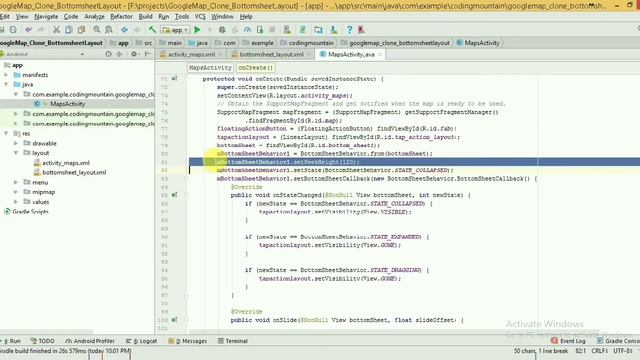Viewport: 640px width, 360px height.
Task: Expand the manifests folder
Action: point(6,75)
